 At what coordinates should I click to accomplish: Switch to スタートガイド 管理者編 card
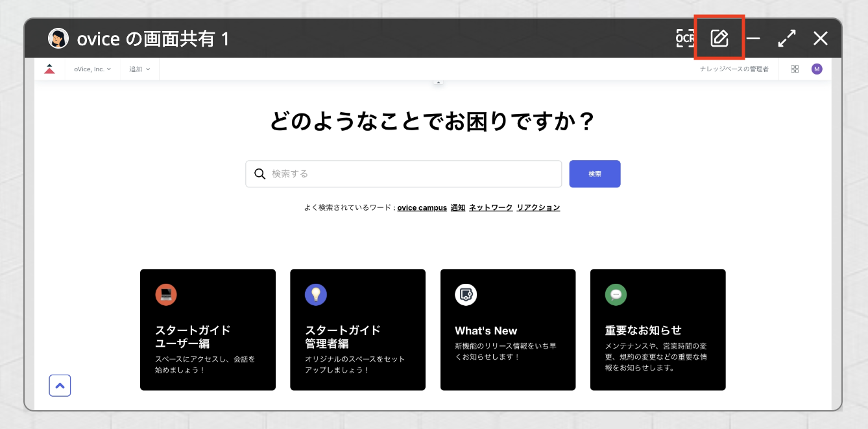pos(317,295)
